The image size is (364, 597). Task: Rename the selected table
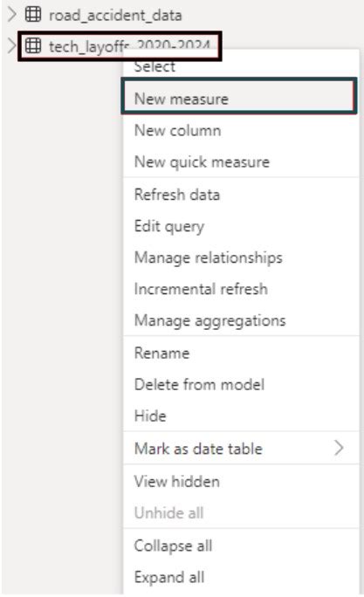[241, 353]
